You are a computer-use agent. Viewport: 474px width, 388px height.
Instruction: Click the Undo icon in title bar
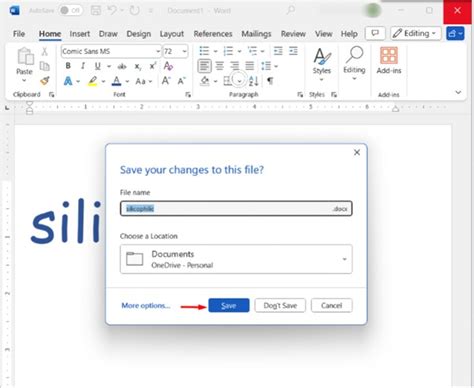112,10
